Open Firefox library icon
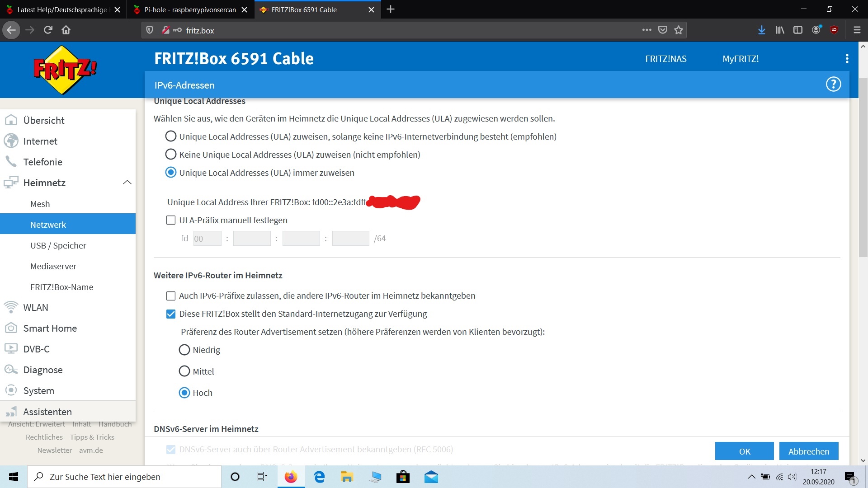 pos(780,30)
